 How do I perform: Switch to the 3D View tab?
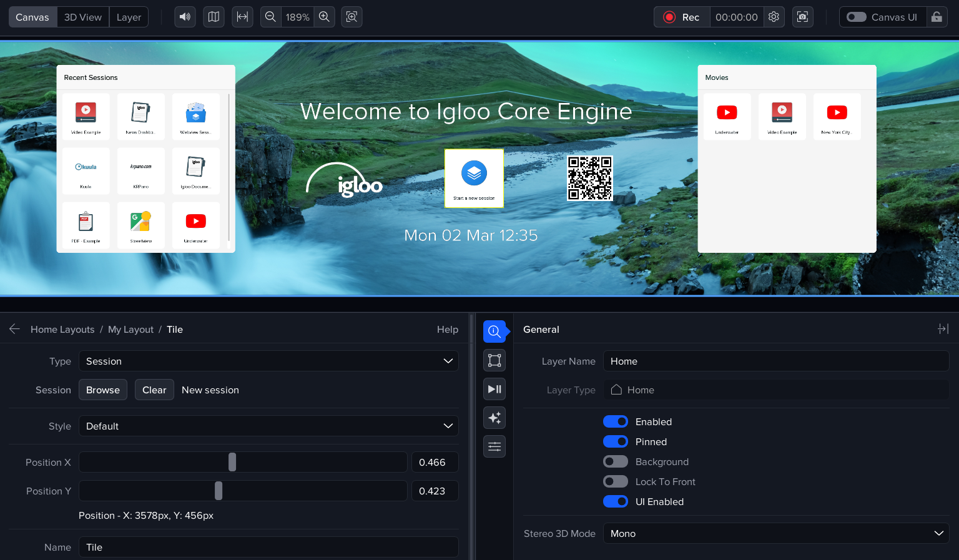(x=83, y=17)
